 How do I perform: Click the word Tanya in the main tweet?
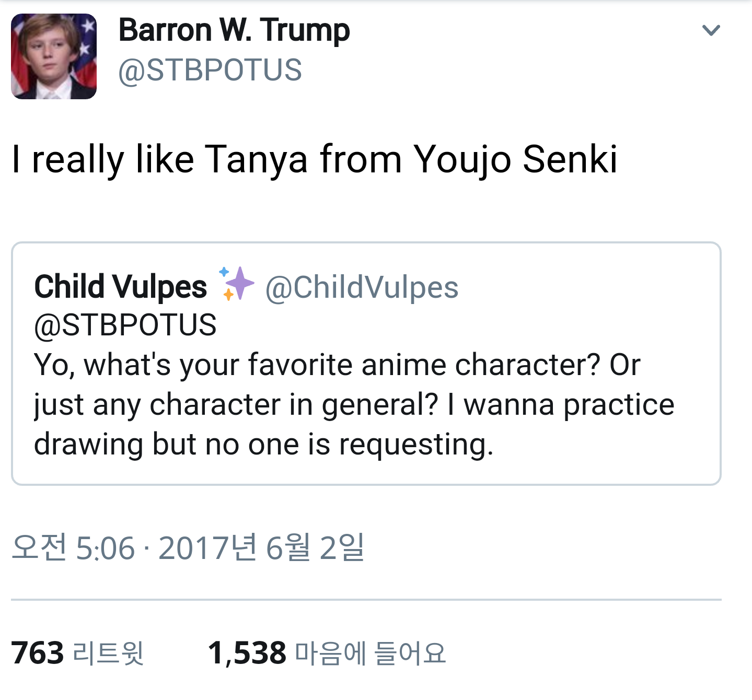[x=256, y=159]
